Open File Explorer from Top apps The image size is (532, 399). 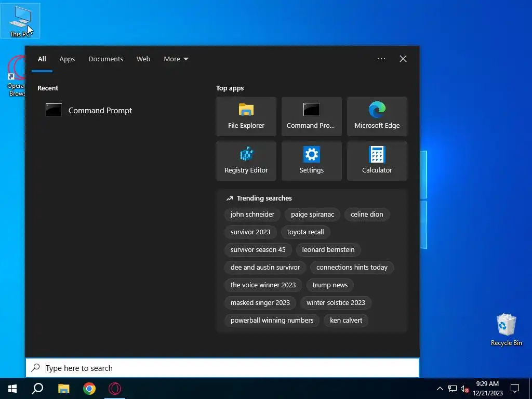[246, 116]
